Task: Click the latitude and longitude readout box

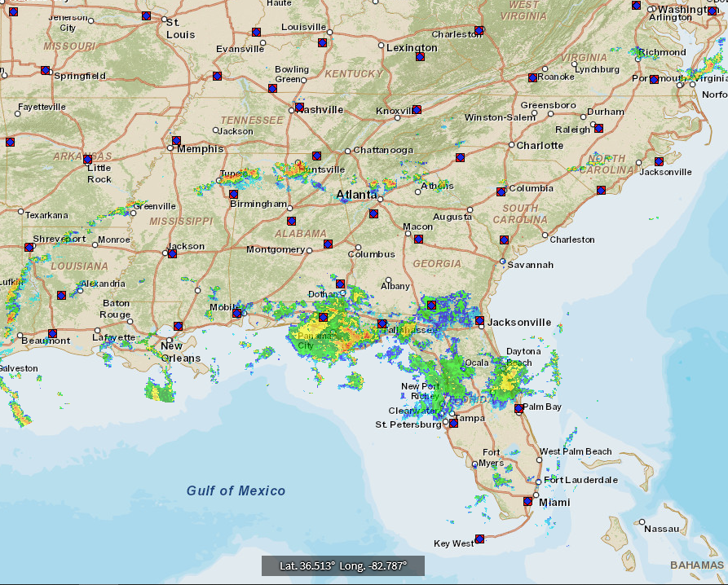Action: 342,565
